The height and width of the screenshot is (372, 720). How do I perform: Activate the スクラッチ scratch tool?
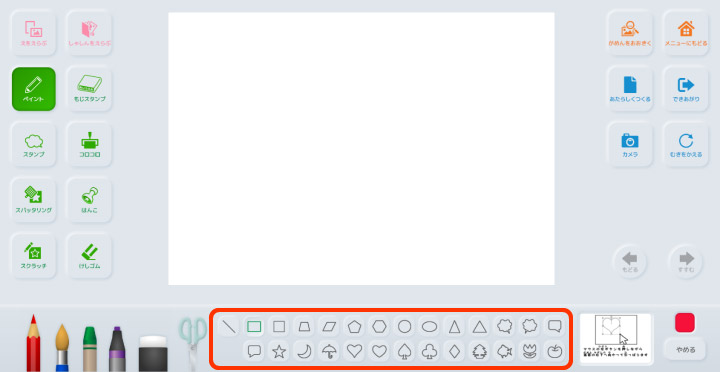point(34,256)
